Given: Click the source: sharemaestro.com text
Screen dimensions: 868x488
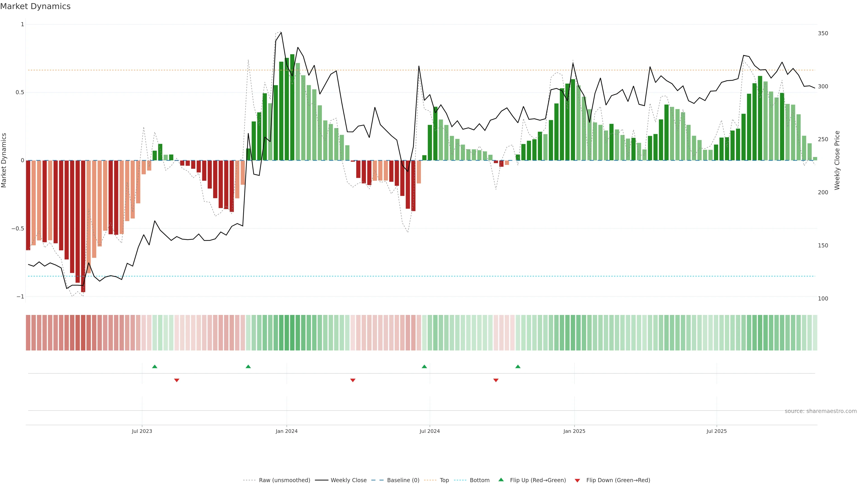Looking at the screenshot, I should 821,411.
